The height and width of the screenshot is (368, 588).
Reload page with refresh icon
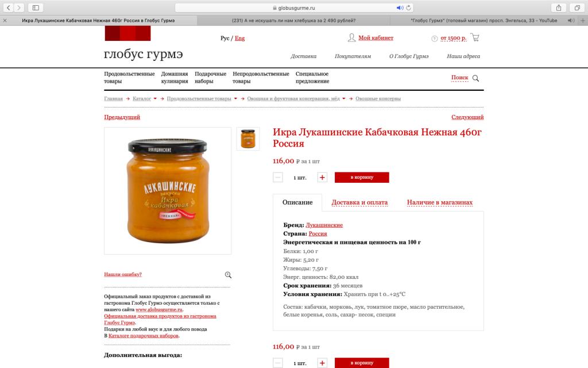point(408,7)
